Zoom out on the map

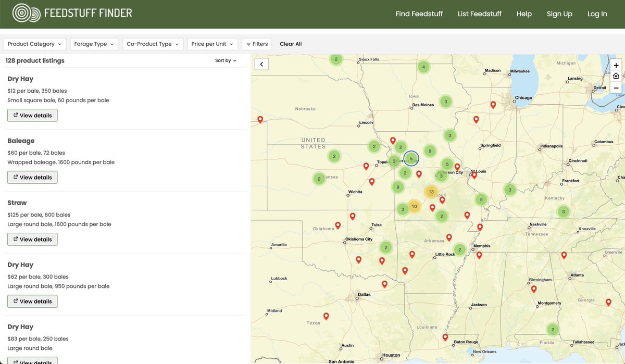tap(616, 88)
